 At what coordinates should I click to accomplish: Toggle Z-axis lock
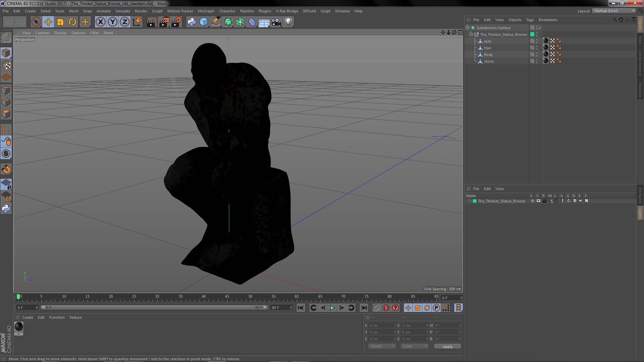tap(124, 22)
